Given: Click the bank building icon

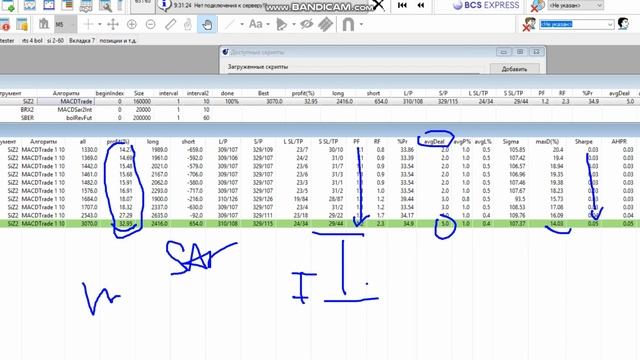Looking at the screenshot, I should coord(44,24).
